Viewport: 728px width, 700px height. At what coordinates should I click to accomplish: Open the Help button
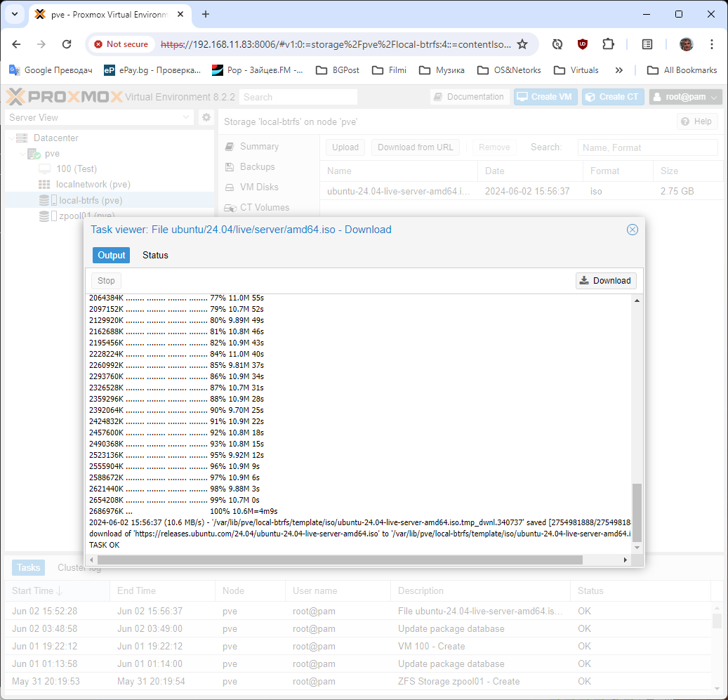(697, 121)
